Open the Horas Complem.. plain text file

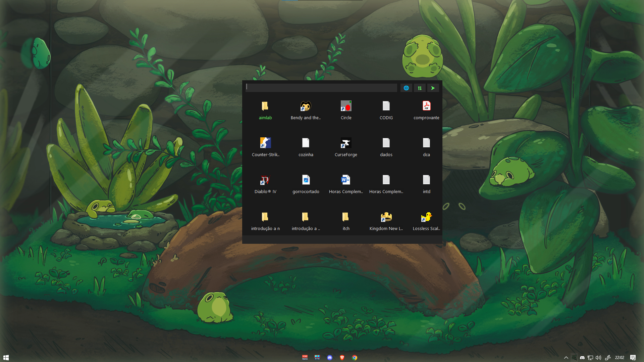click(x=386, y=184)
